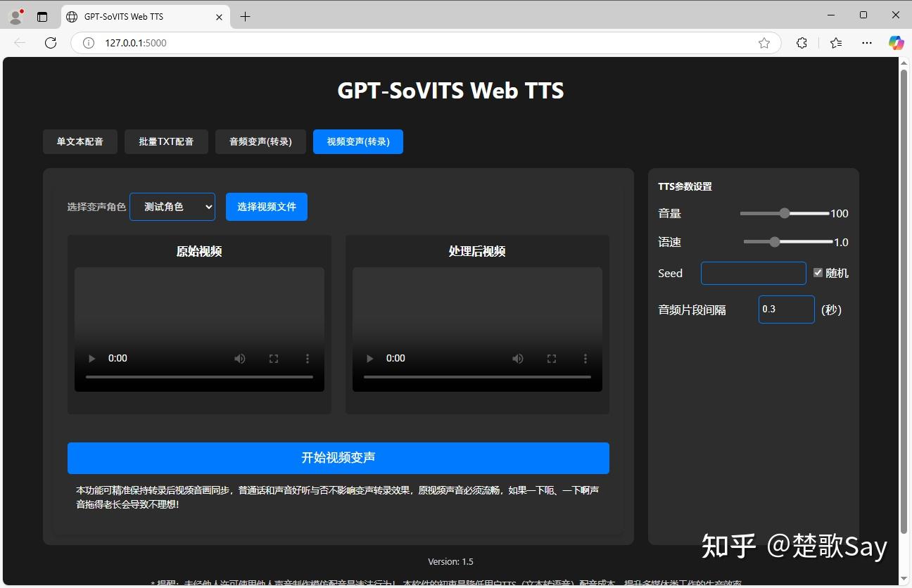Screen dimensions: 912x588
Task: Play the 处理后视频 processed video
Action: (369, 358)
